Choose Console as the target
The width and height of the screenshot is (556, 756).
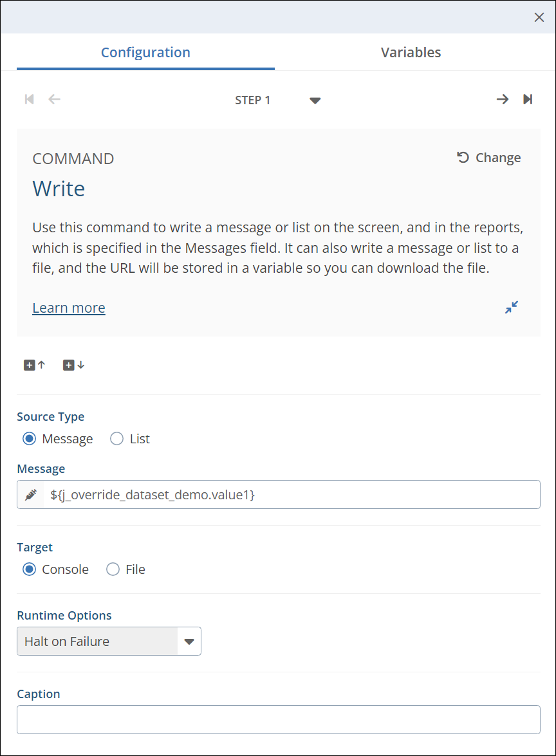tap(29, 569)
